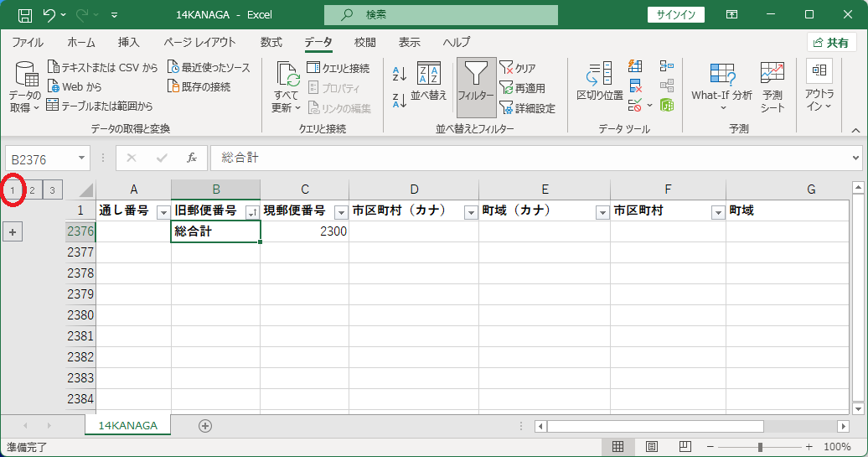Click the fx insert function icon
Screen dimensions: 868x457
coord(192,158)
